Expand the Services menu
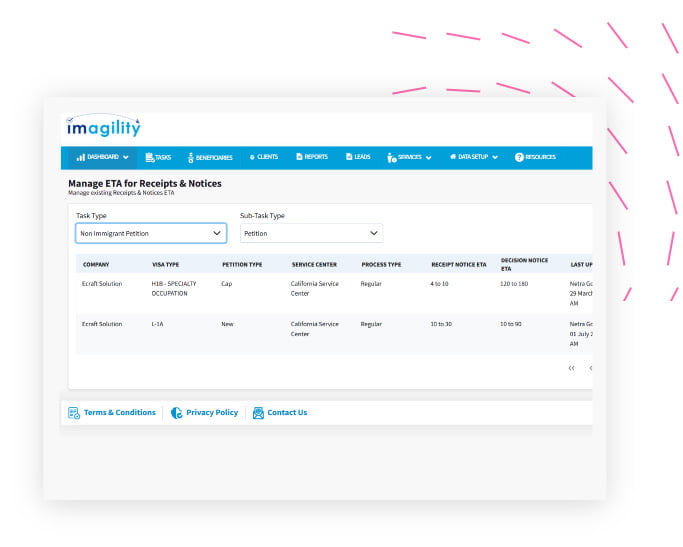Image resolution: width=683 pixels, height=547 pixels. pyautogui.click(x=409, y=157)
